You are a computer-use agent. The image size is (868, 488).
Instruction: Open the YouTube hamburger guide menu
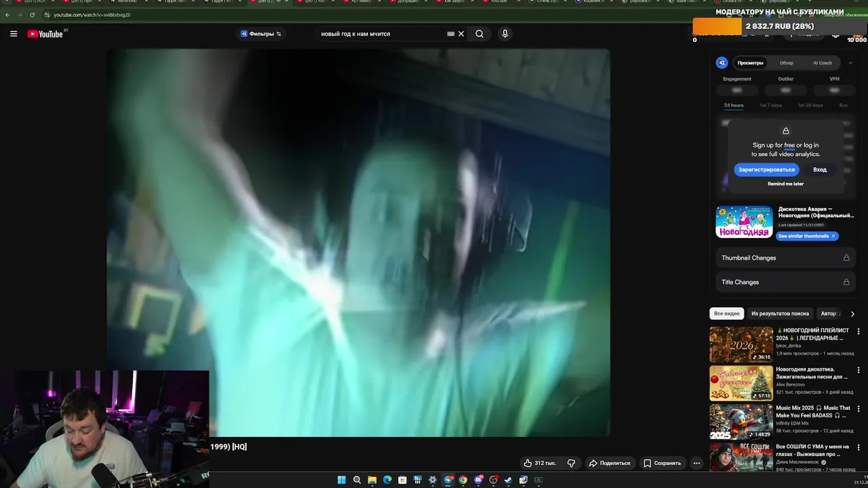[13, 34]
